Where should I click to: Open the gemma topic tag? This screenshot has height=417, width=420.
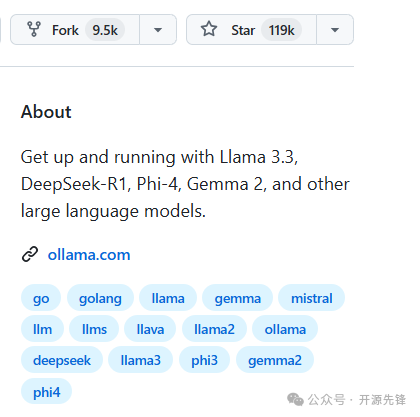click(238, 298)
